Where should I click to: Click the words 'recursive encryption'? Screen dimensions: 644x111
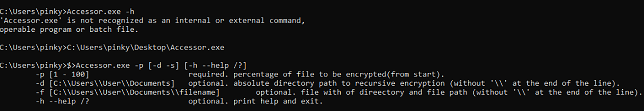[400, 84]
